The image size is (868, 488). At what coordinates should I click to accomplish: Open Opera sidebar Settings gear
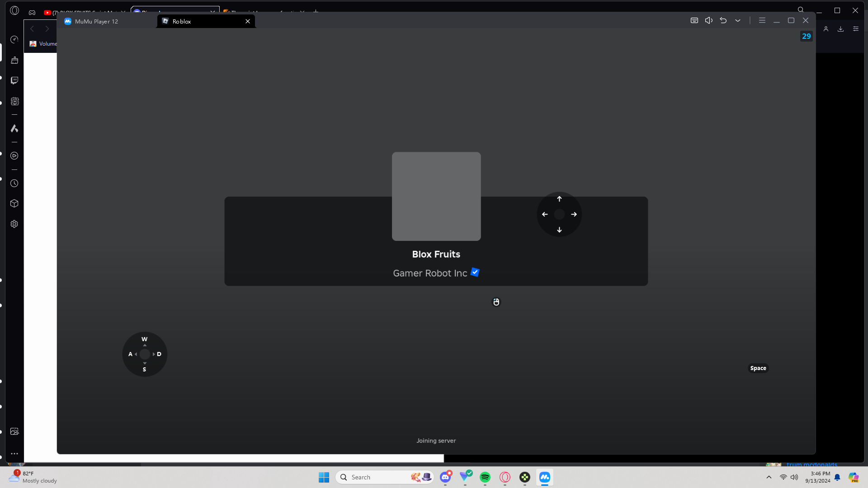14,224
